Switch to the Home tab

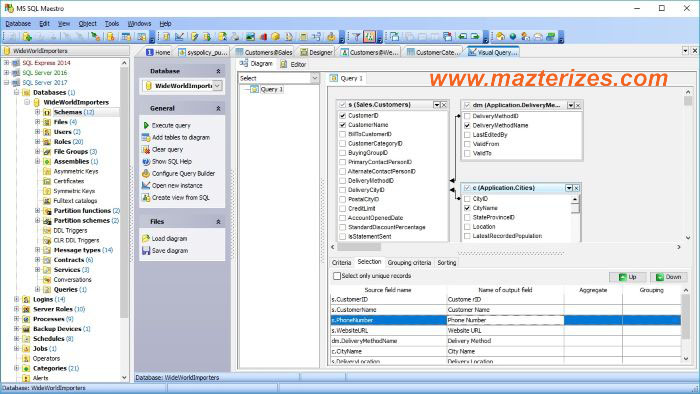click(x=158, y=52)
